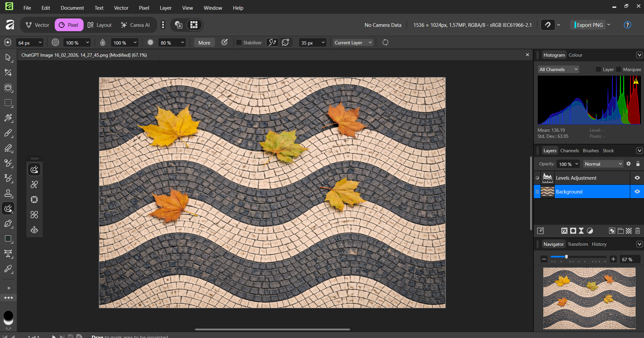Click the Navigator preview thumbnail
Screen dimensions: 644x338
tap(589, 298)
